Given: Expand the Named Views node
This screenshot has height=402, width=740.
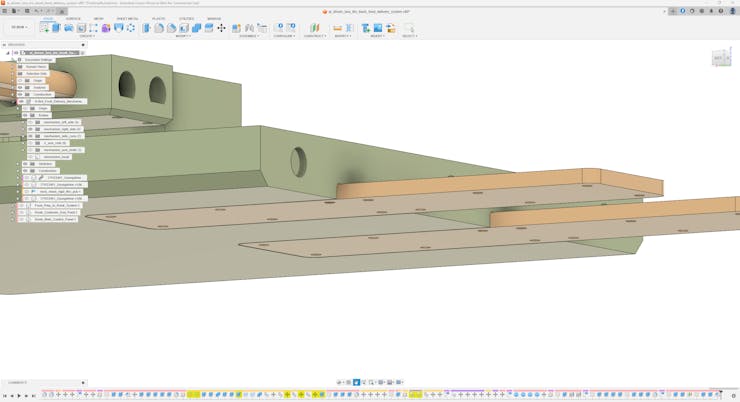Looking at the screenshot, I should (13, 67).
